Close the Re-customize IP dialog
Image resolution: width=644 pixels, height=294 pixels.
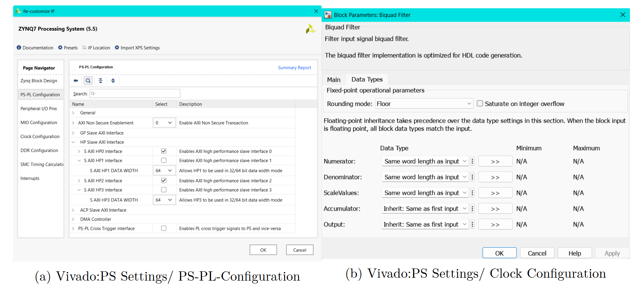click(x=316, y=11)
